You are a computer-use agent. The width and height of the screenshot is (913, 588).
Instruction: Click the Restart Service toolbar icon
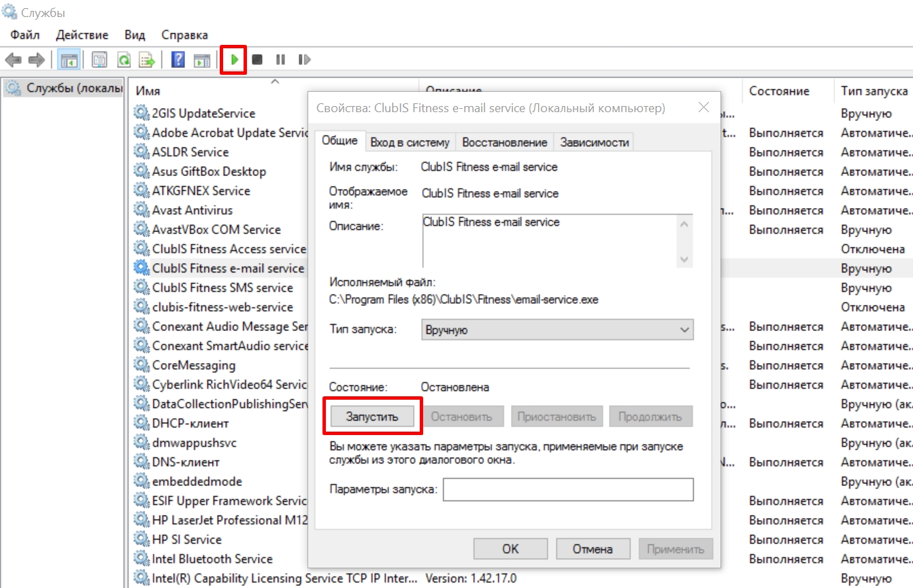tap(304, 60)
